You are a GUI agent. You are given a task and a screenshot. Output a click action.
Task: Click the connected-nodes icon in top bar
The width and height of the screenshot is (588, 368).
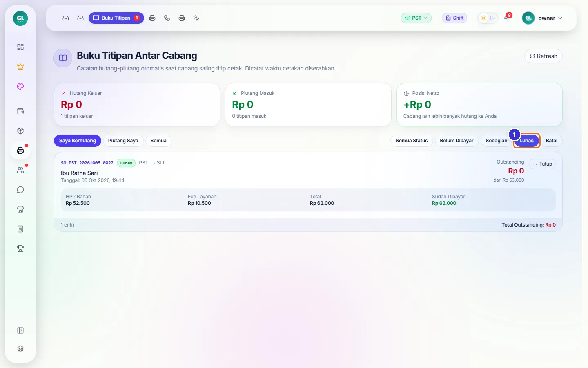coord(167,18)
